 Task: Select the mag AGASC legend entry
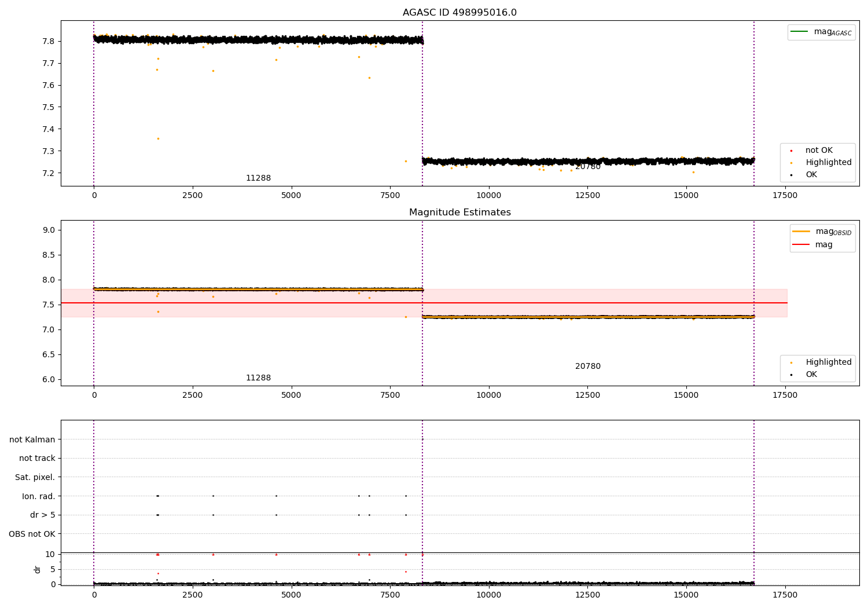tap(821, 32)
